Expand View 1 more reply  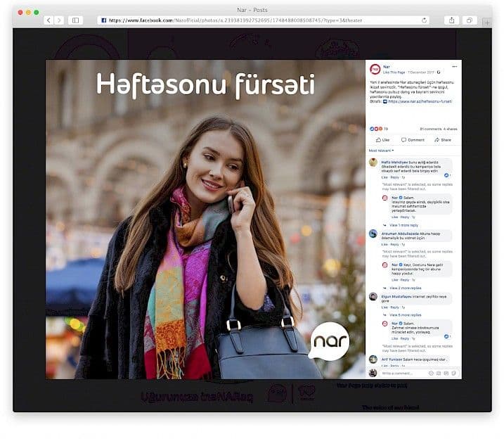click(403, 224)
